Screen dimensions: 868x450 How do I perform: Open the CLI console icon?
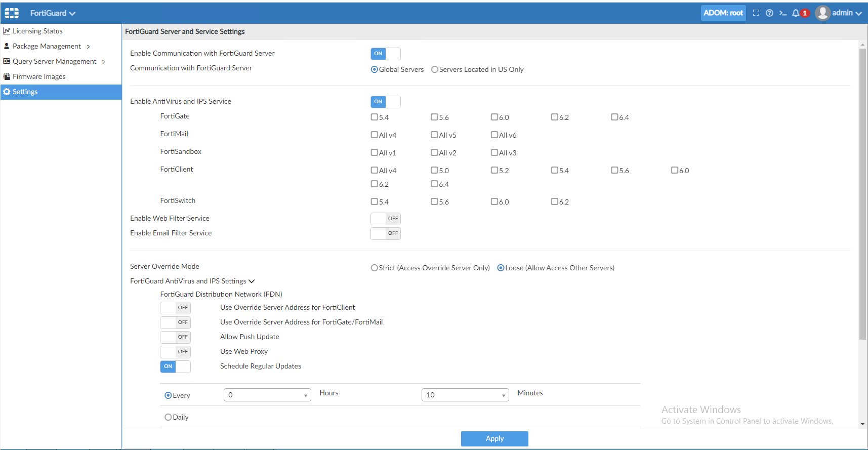[783, 13]
